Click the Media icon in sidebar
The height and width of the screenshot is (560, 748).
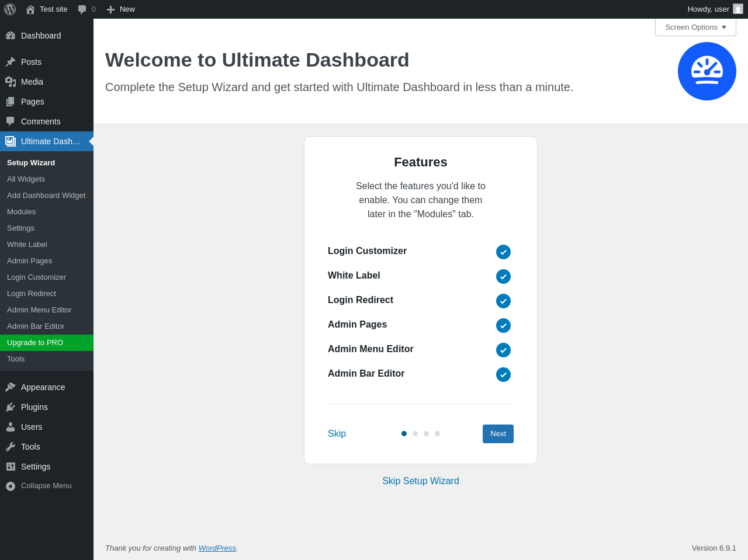[x=11, y=82]
